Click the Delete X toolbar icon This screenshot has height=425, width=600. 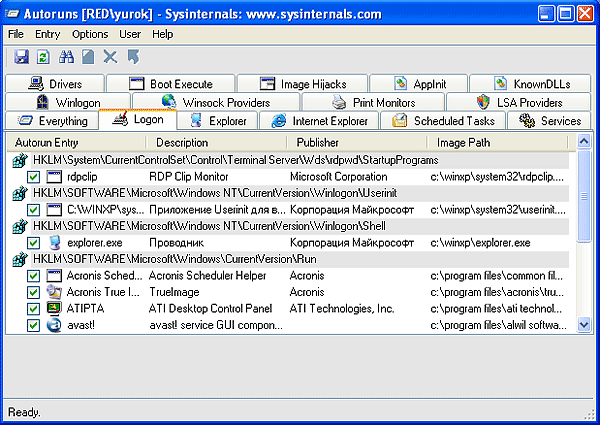110,57
